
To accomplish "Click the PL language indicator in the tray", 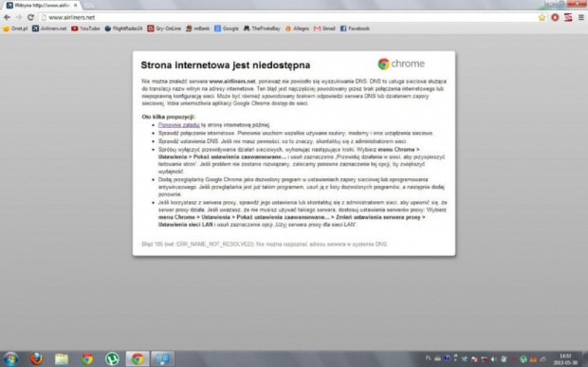I will pyautogui.click(x=429, y=358).
